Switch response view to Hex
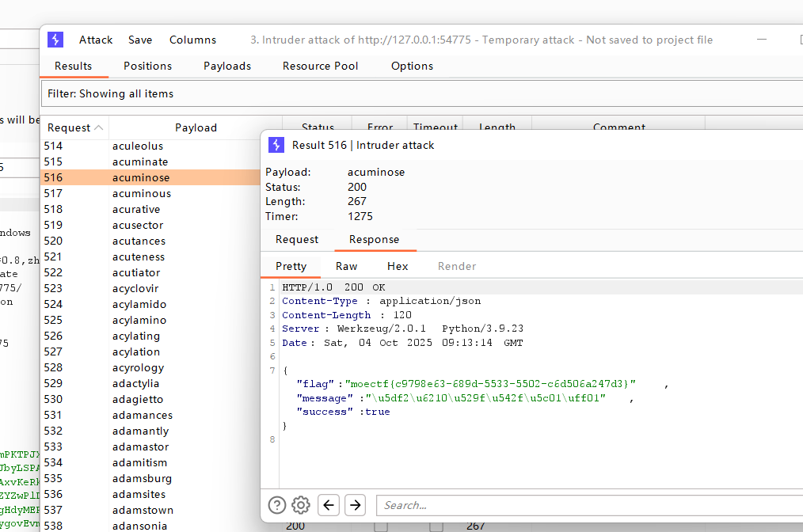803x532 pixels. [x=398, y=266]
